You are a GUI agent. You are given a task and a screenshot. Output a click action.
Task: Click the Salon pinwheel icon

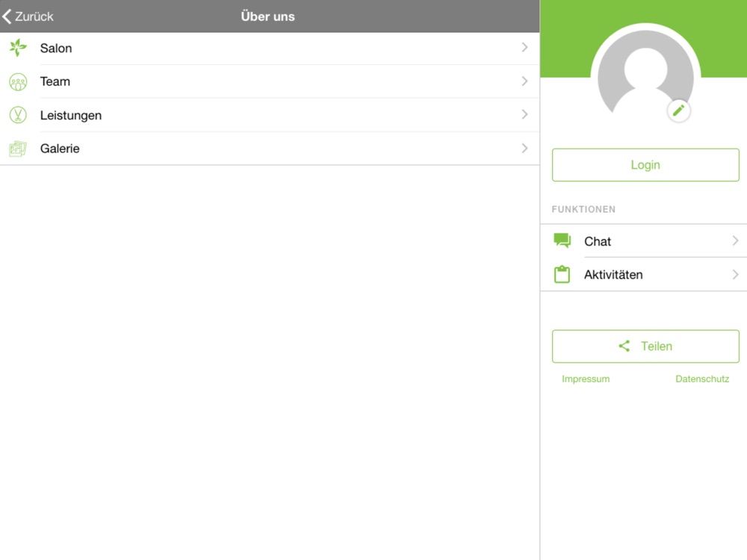click(x=18, y=48)
